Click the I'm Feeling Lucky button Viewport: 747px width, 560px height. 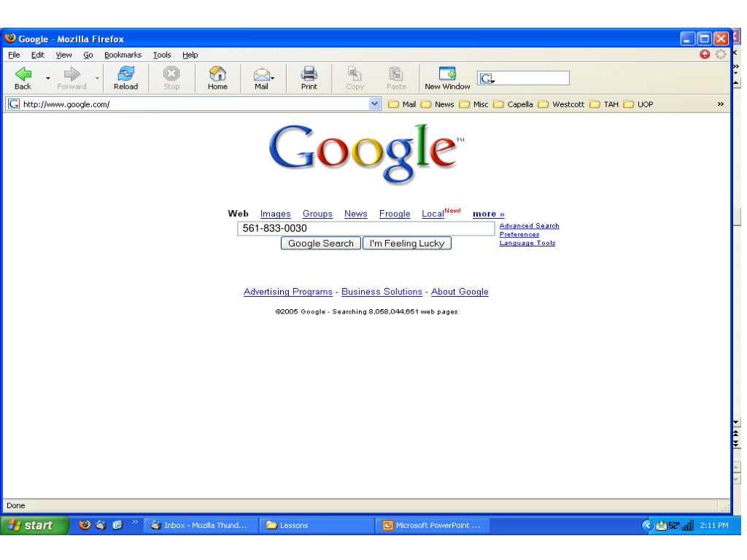407,244
